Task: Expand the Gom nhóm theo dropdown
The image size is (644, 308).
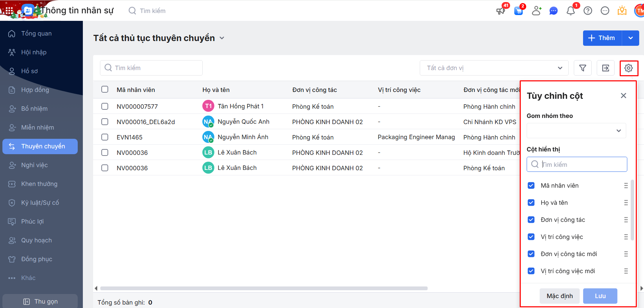Action: [x=576, y=131]
